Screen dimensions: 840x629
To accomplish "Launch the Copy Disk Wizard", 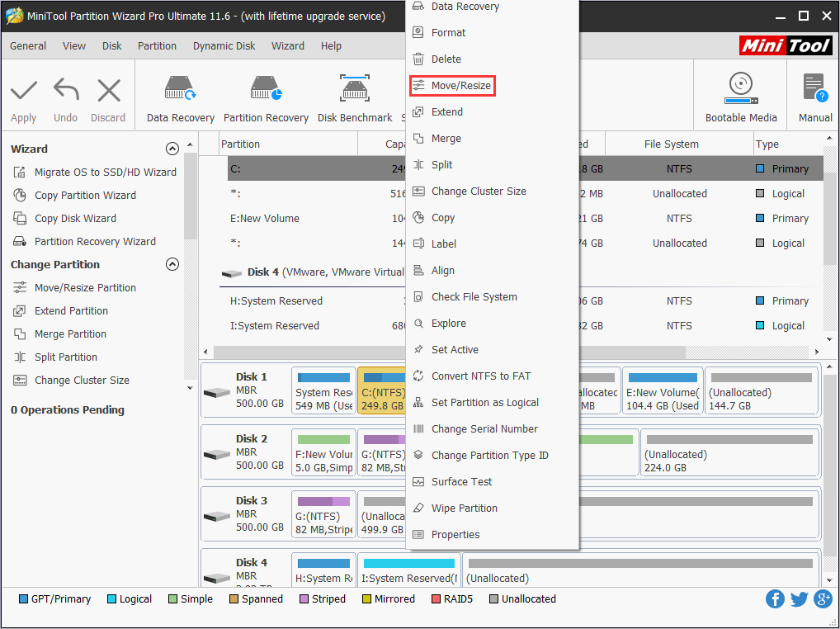I will tap(64, 218).
